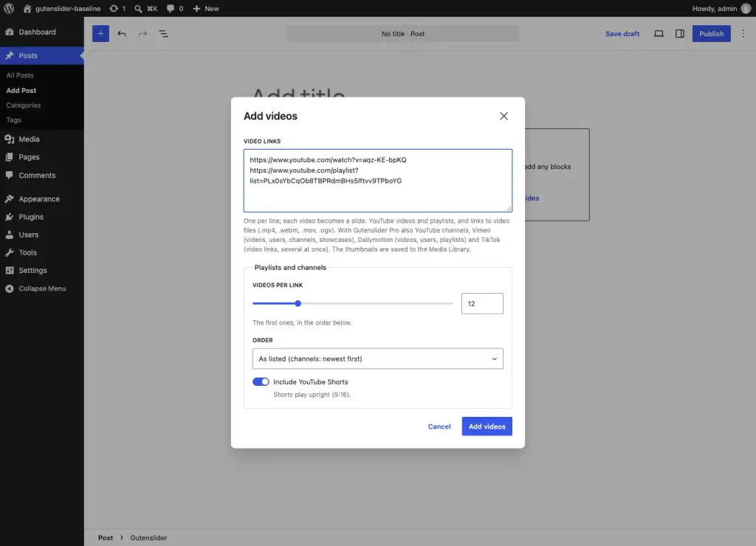
Task: Open Add Post submenu item
Action: 21,90
